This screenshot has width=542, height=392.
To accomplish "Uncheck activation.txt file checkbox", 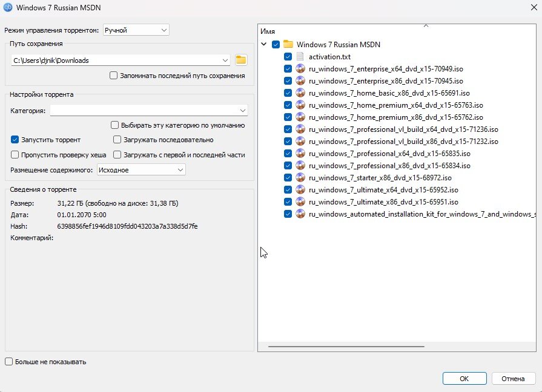I will tap(288, 56).
